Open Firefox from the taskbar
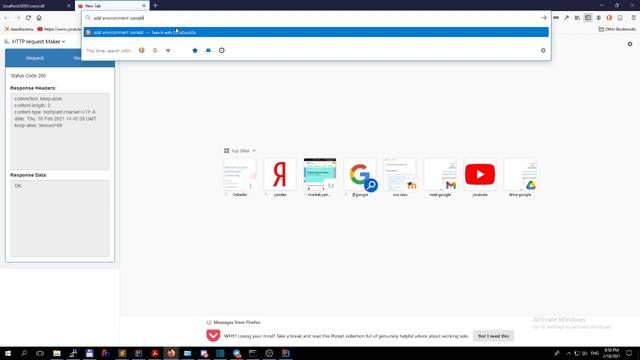 coord(171,353)
